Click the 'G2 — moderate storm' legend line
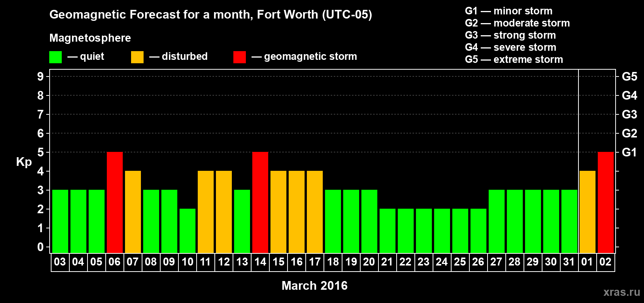The width and height of the screenshot is (644, 303). coord(517,23)
